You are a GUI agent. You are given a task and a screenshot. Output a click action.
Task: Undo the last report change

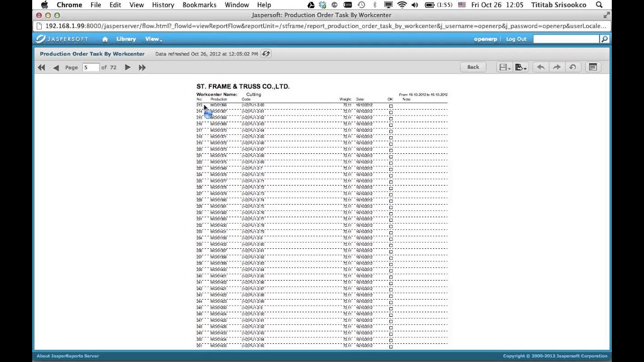click(541, 67)
